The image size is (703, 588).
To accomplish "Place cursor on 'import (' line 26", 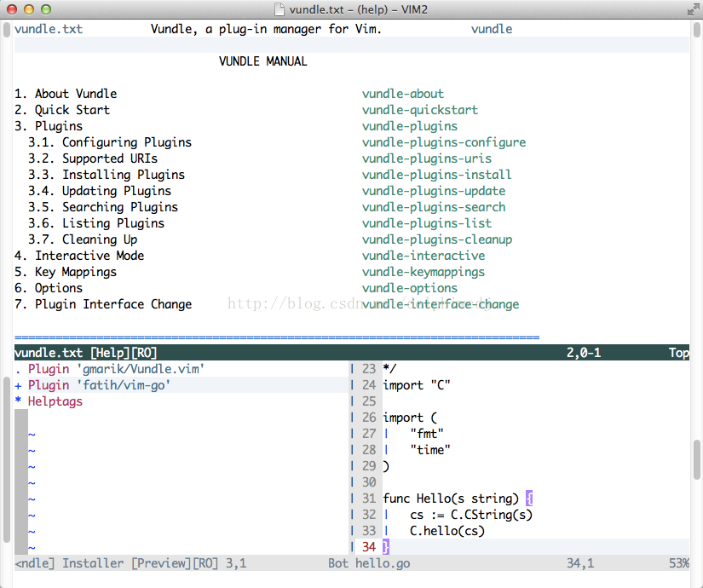I will point(410,418).
